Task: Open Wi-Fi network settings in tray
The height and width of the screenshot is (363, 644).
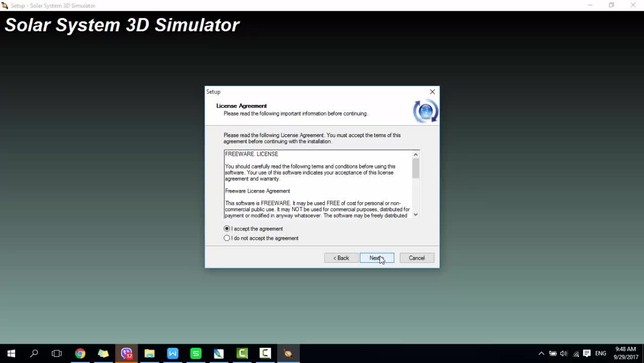Action: pos(576,353)
